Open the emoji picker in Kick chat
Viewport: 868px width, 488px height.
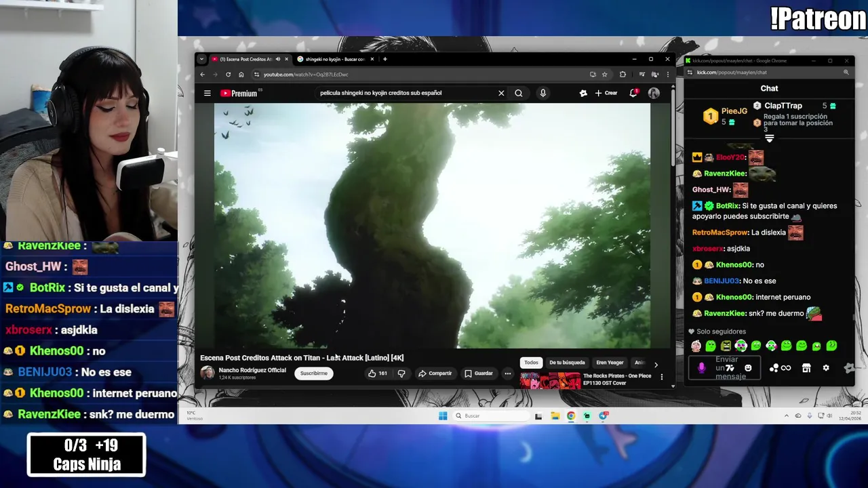(x=748, y=368)
